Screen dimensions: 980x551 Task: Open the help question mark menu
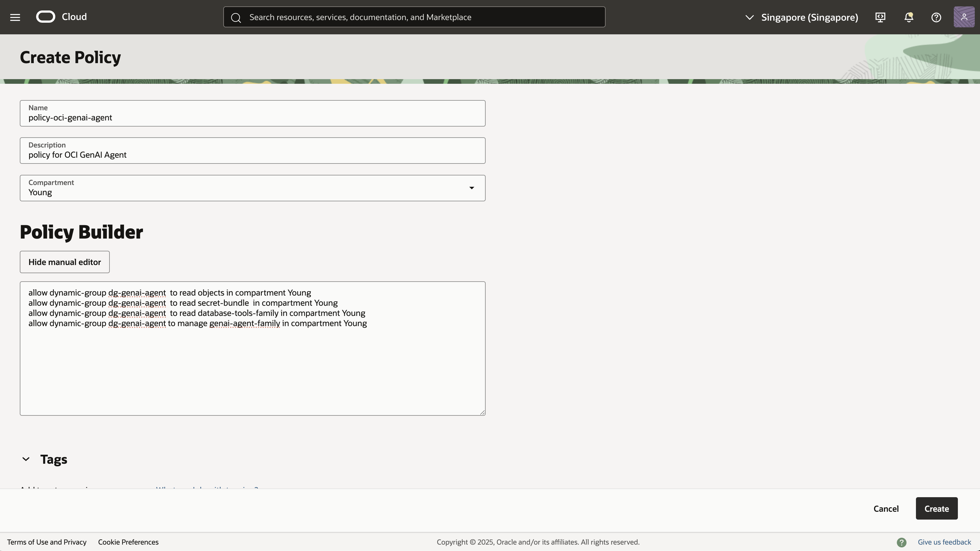tap(936, 17)
